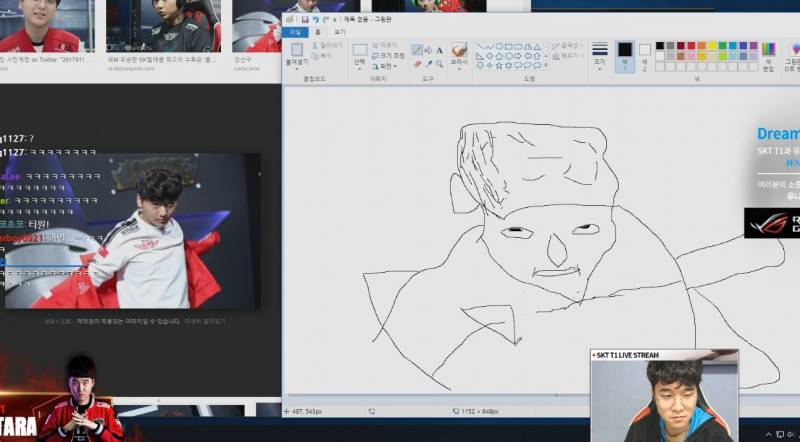Choose the Right triangle shape
This screenshot has height=442, width=800.
(x=480, y=56)
